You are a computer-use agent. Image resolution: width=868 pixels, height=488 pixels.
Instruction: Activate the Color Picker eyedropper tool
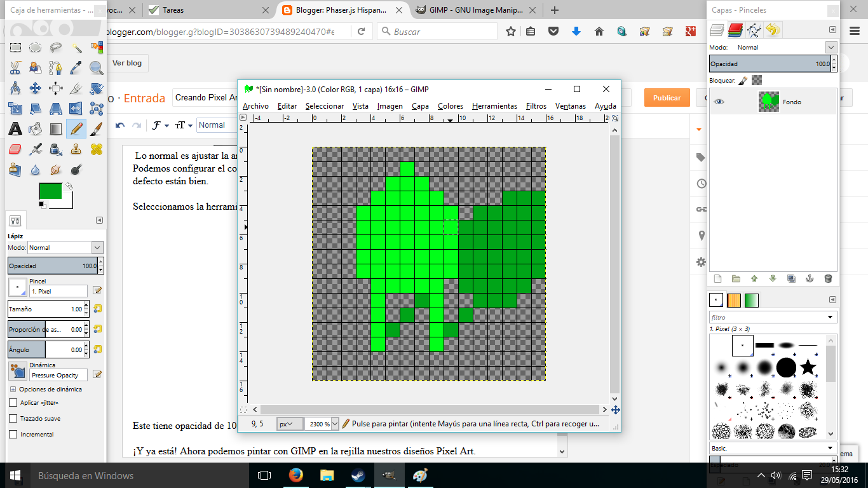(76, 67)
